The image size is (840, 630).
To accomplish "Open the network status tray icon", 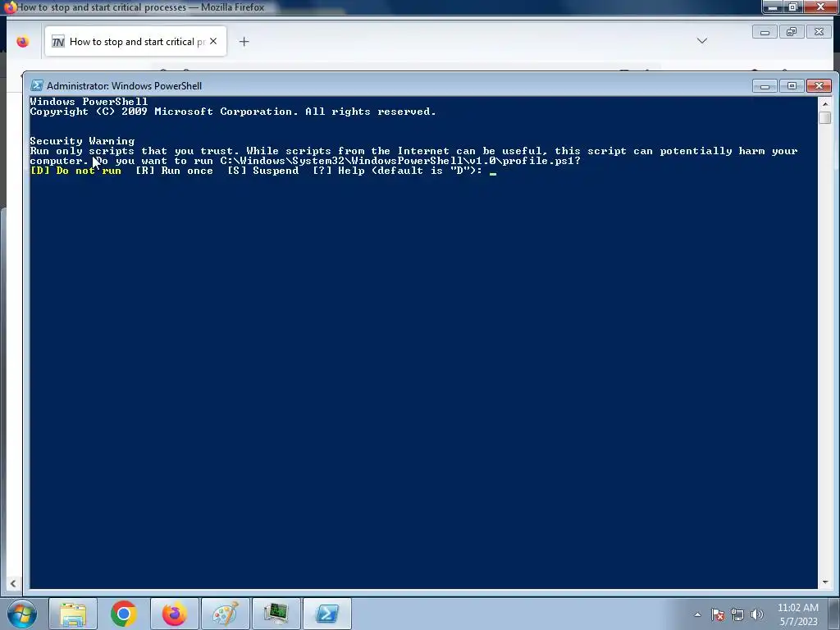I will [x=737, y=614].
